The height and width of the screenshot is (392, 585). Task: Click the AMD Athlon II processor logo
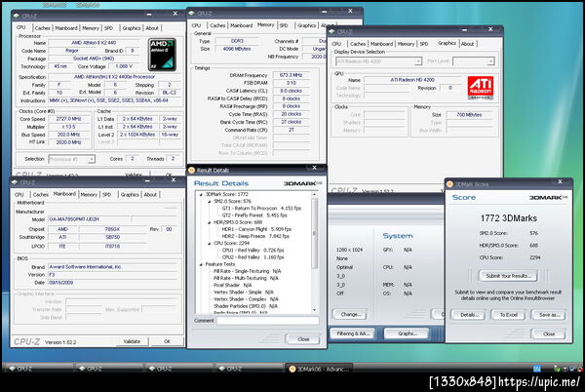(162, 55)
